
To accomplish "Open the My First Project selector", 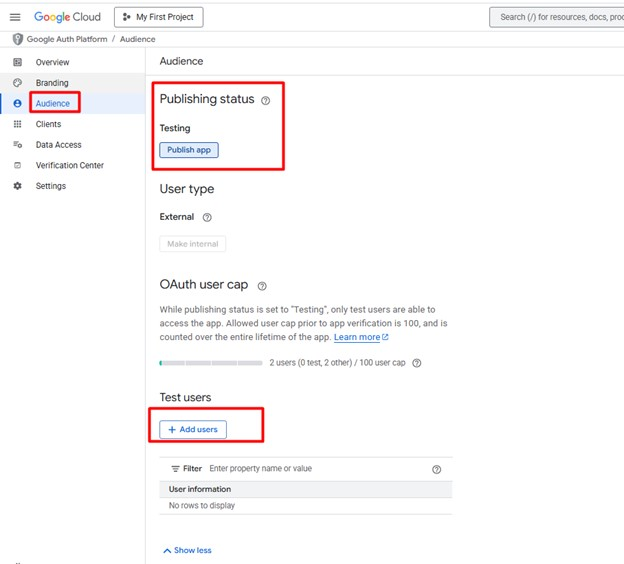I will (159, 17).
